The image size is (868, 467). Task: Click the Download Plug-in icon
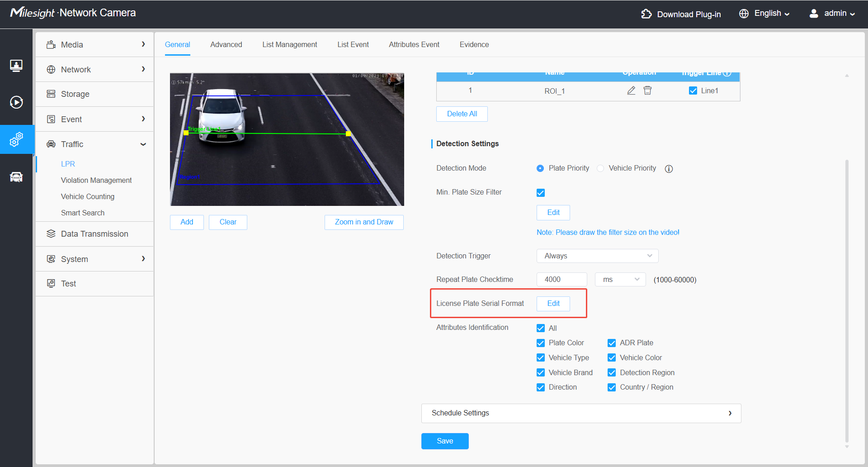pos(646,14)
